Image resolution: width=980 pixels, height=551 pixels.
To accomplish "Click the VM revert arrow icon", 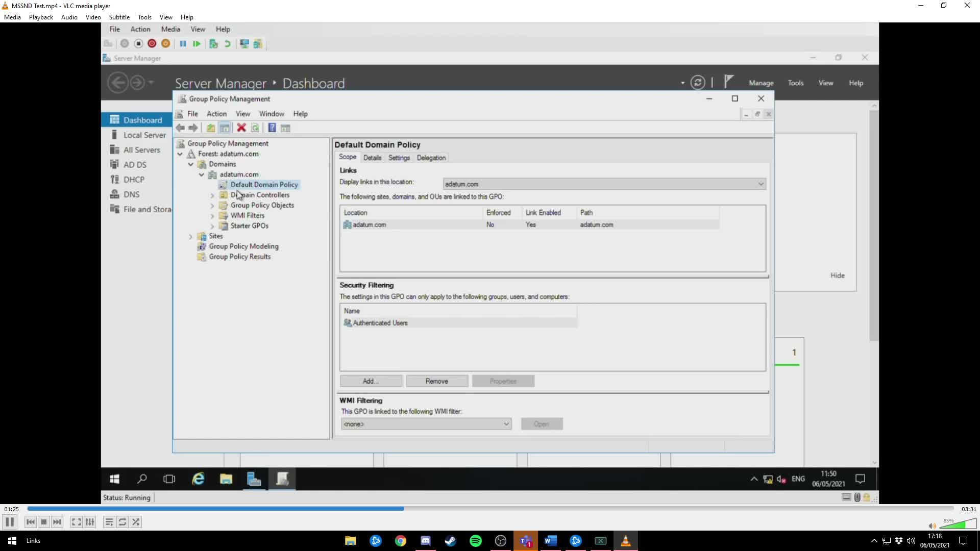I will click(x=228, y=44).
